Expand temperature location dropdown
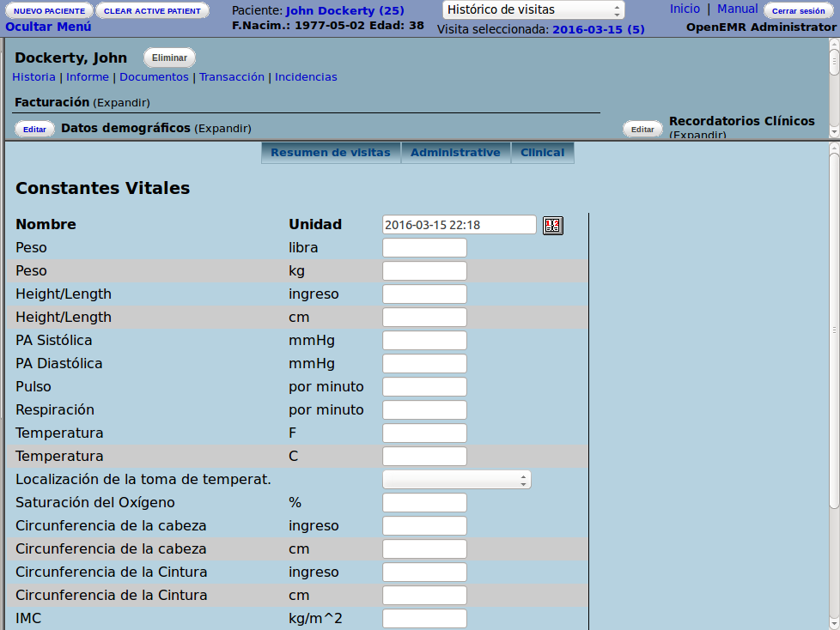Screen dimensions: 840x630 click(456, 480)
